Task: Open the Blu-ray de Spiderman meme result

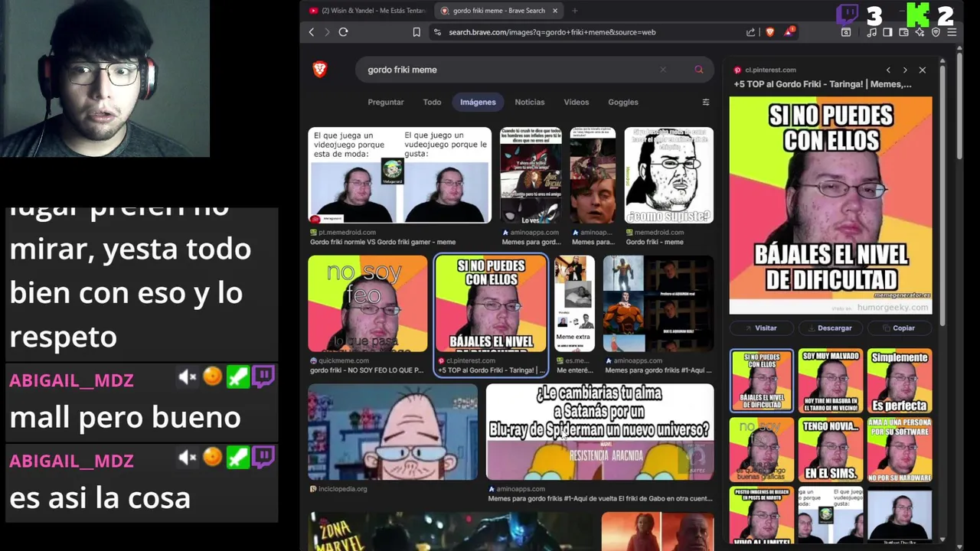Action: coord(599,432)
